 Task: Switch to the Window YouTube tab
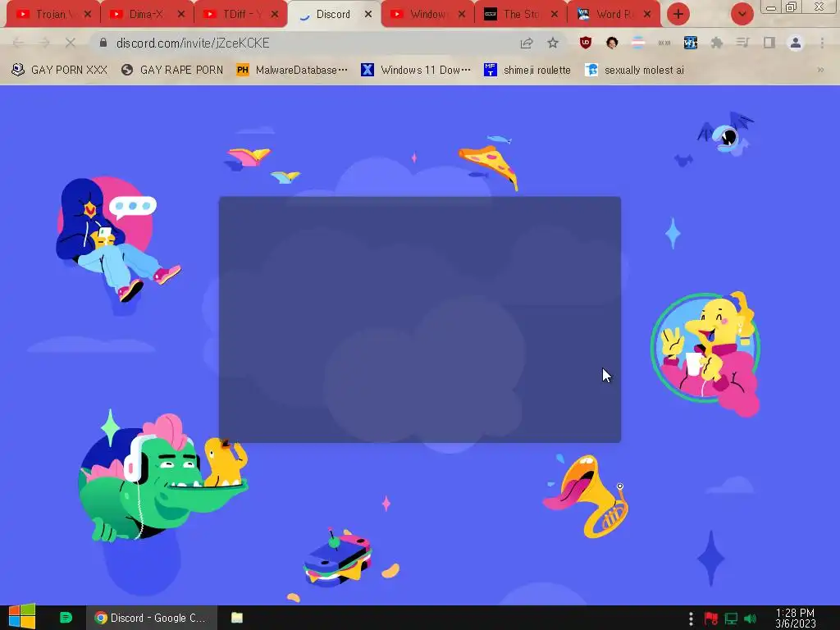point(427,14)
